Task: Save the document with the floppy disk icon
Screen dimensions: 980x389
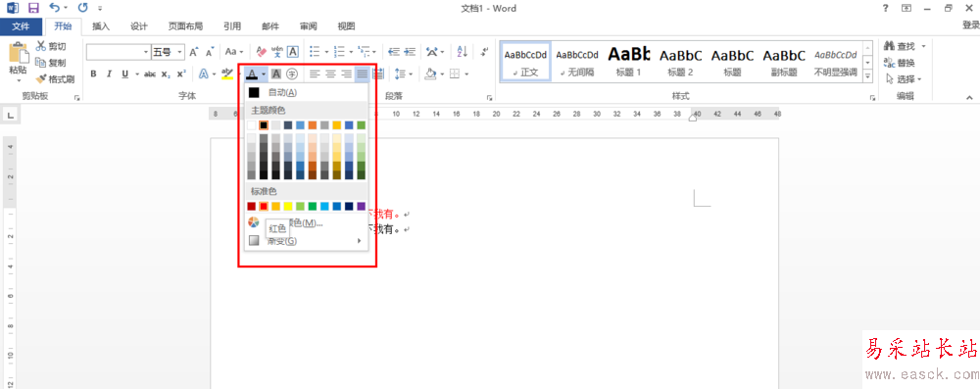Action: point(33,8)
